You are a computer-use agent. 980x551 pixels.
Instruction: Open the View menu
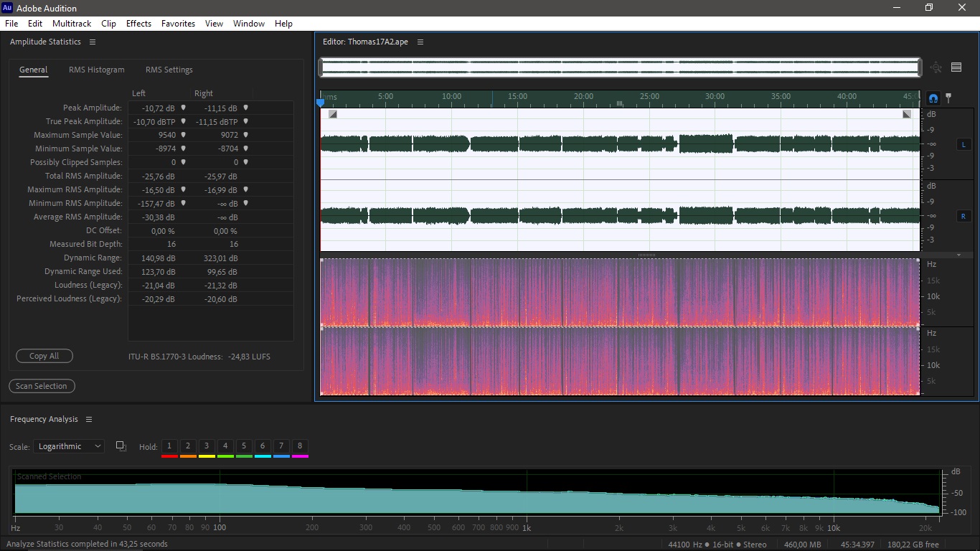[x=214, y=24]
